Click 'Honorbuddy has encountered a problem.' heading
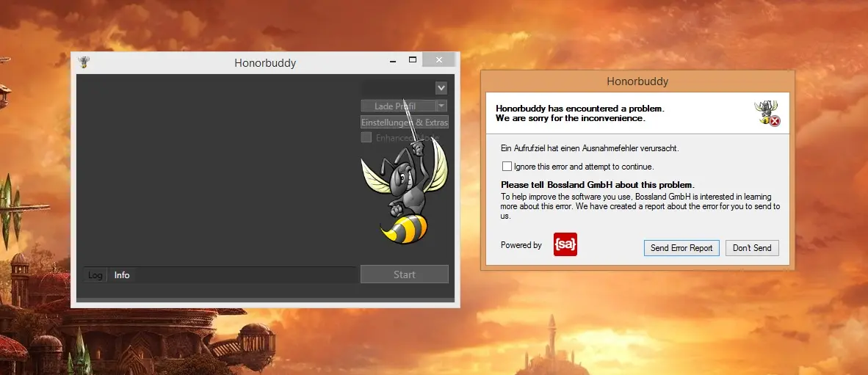Viewport: 868px width, 375px height. [x=579, y=109]
